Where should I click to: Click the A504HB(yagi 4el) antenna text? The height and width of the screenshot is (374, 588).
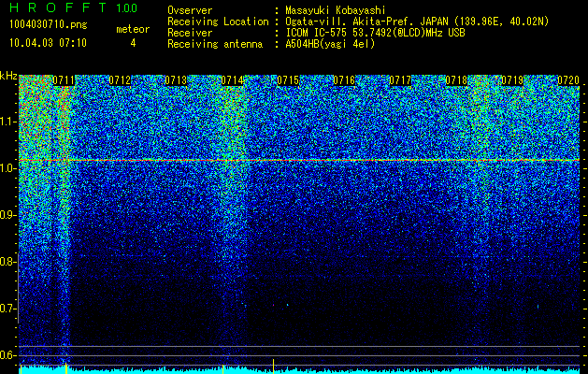(330, 44)
